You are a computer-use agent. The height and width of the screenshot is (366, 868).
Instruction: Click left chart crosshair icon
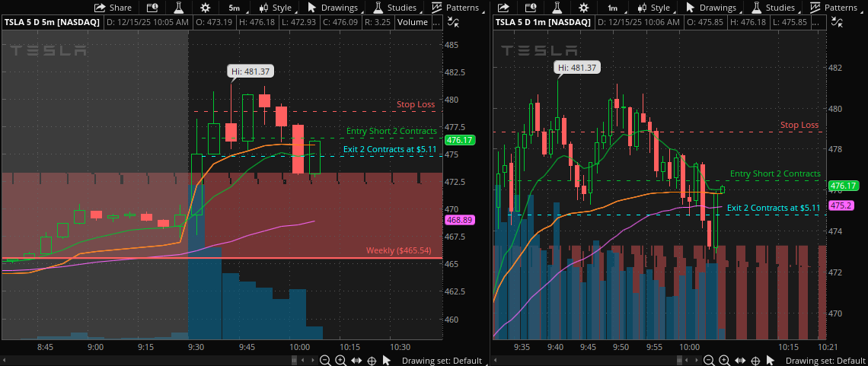(372, 361)
